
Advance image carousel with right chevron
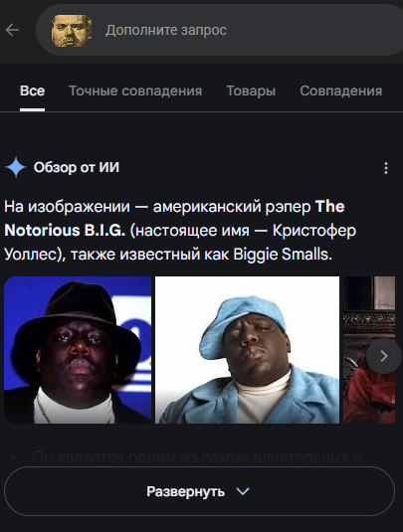(x=384, y=356)
